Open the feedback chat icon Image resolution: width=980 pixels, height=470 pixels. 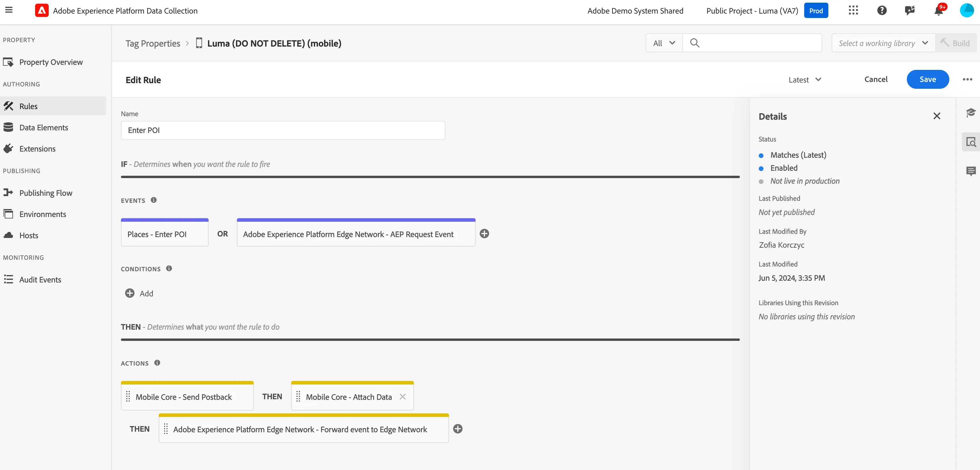[x=910, y=11]
